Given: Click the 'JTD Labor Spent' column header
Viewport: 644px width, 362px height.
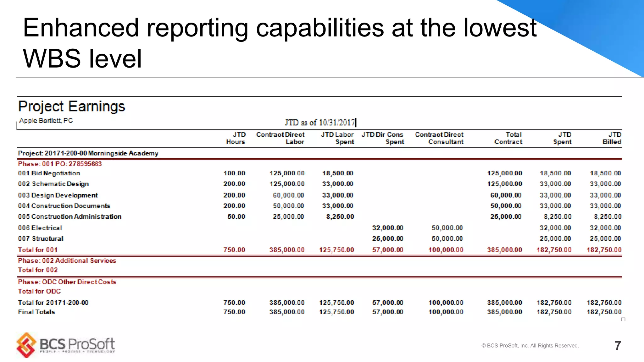Looking at the screenshot, I should (337, 138).
